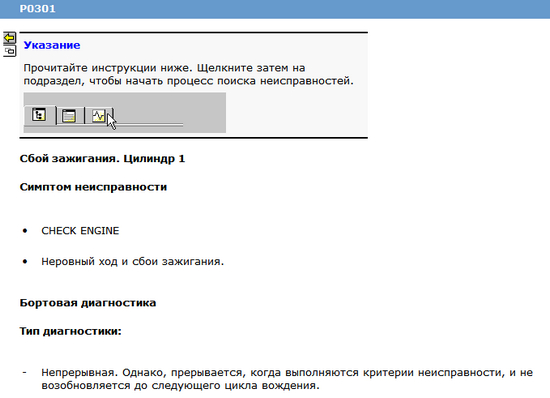This screenshot has height=398, width=550.
Task: Click the CHECK ENGINE bullet item
Action: (80, 231)
